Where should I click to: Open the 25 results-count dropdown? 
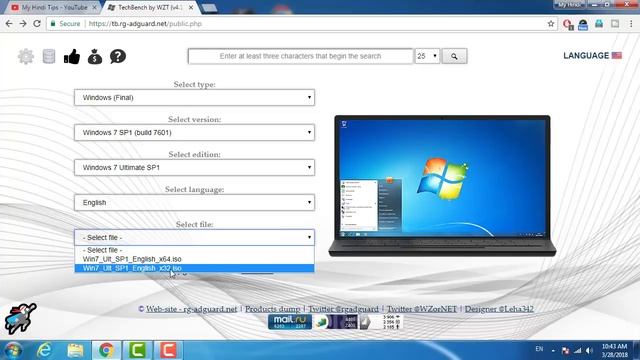(x=427, y=56)
